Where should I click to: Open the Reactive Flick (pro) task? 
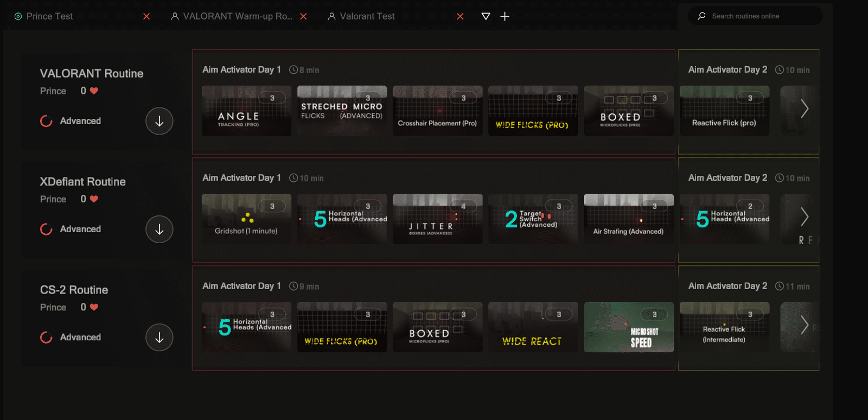724,111
